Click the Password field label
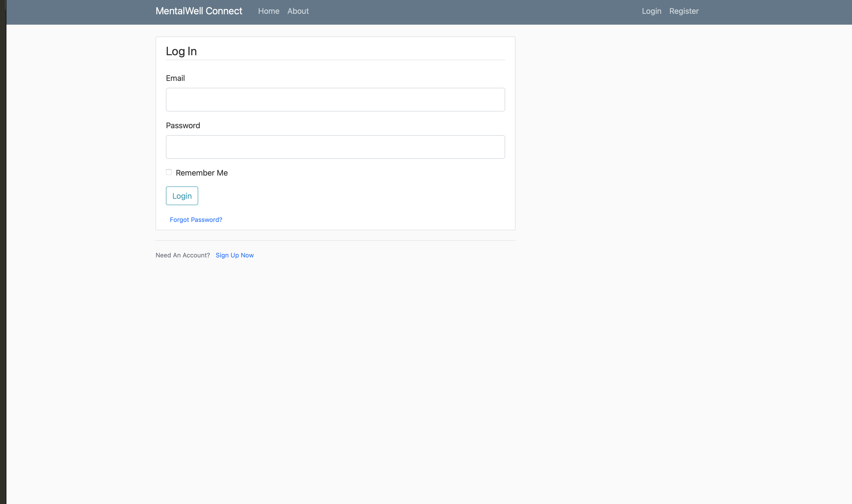The image size is (852, 504). coord(183,126)
